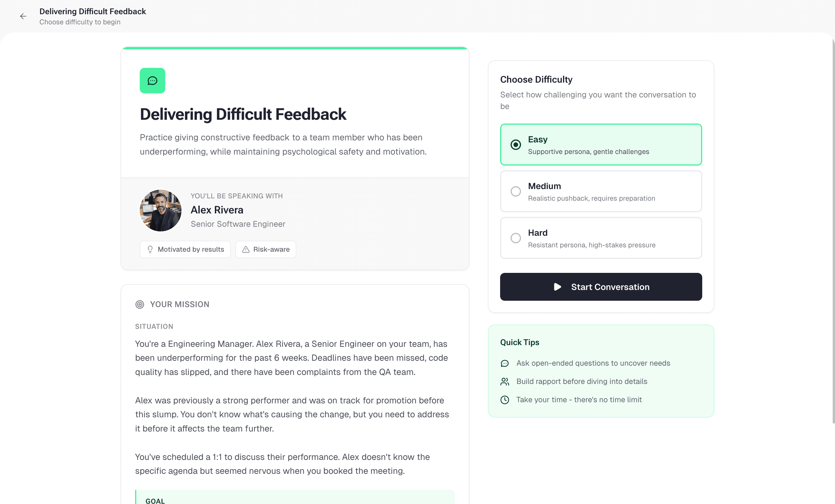This screenshot has height=504, width=835.
Task: Choose the Medium difficulty option
Action: pyautogui.click(x=515, y=191)
